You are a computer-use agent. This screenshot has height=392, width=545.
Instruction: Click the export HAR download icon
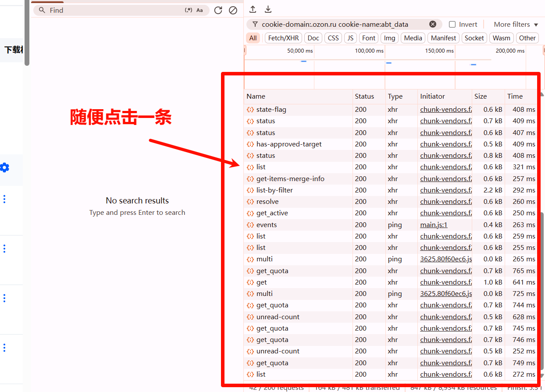pyautogui.click(x=268, y=9)
